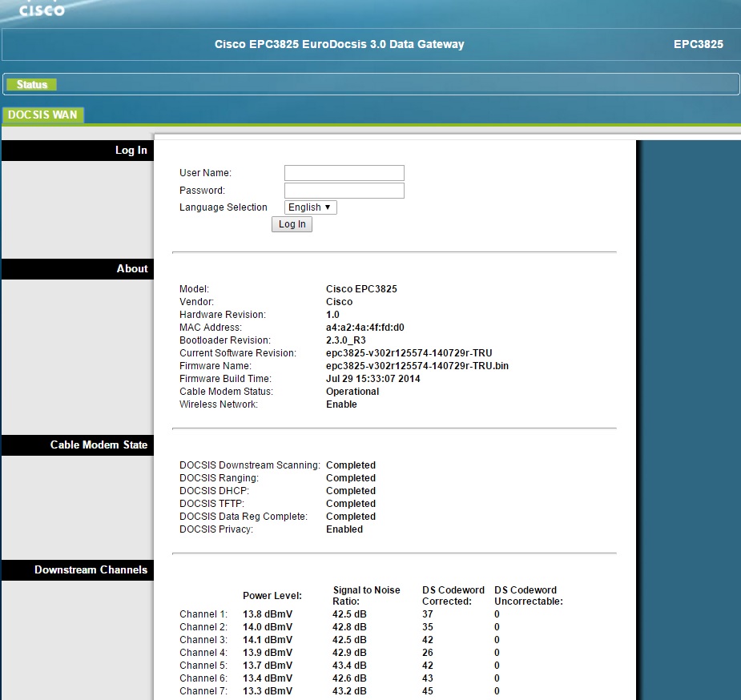Image resolution: width=741 pixels, height=700 pixels.
Task: Click the Current Software Revision value
Action: [x=409, y=353]
